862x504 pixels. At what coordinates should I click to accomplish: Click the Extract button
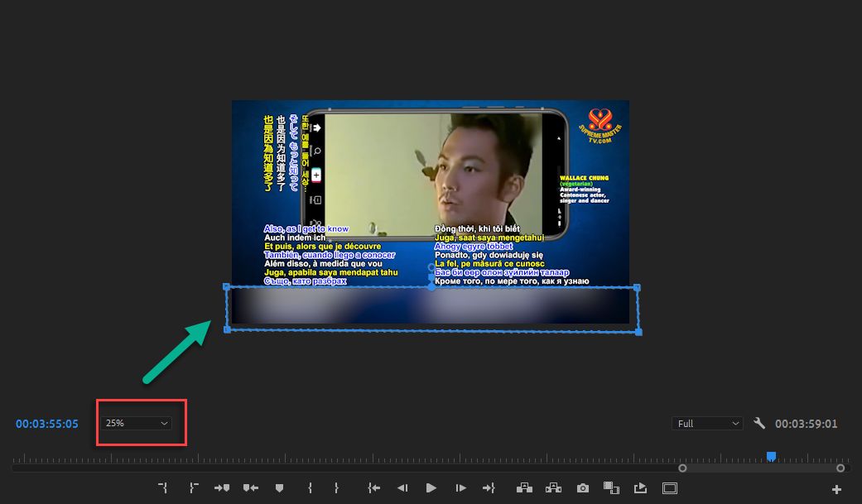pyautogui.click(x=554, y=487)
